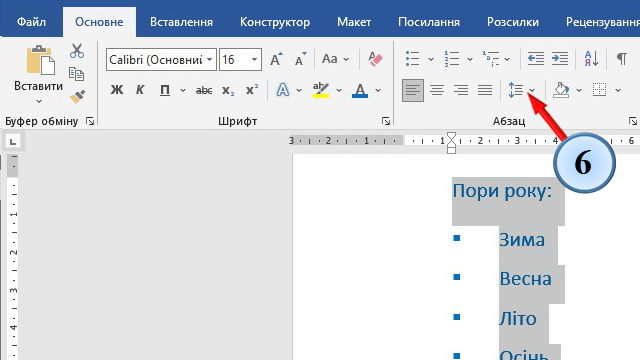Open change case Aa dropdown
640x360 pixels.
[x=346, y=60]
